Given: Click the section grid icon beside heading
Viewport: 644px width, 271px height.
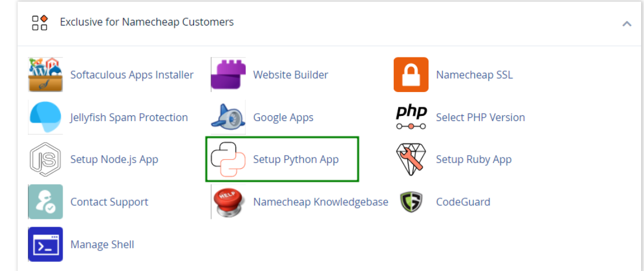Looking at the screenshot, I should pos(40,23).
